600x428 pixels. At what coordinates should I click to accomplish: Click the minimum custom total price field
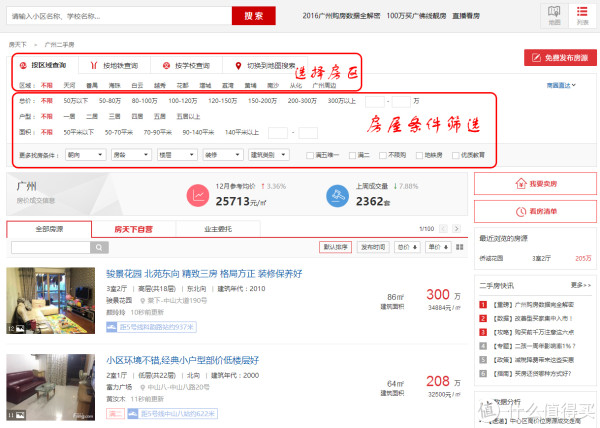375,101
